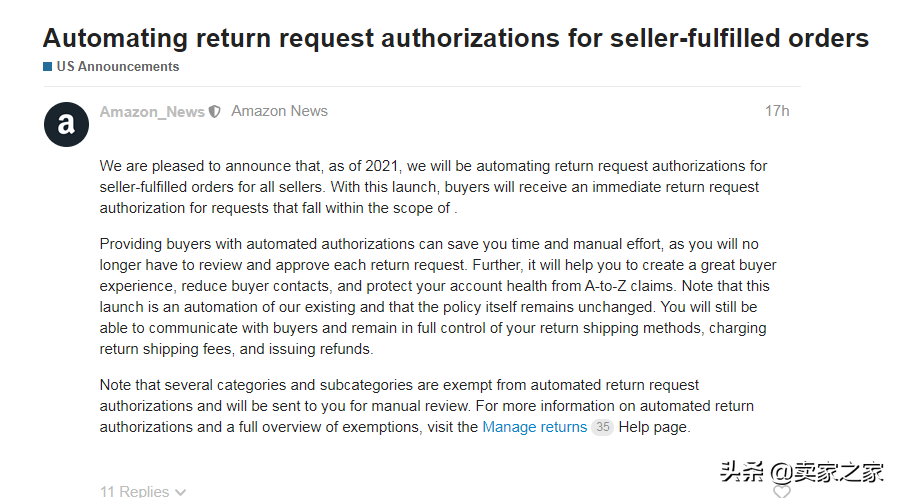Follow the Manage returns link
Image resolution: width=899 pixels, height=498 pixels.
[534, 427]
